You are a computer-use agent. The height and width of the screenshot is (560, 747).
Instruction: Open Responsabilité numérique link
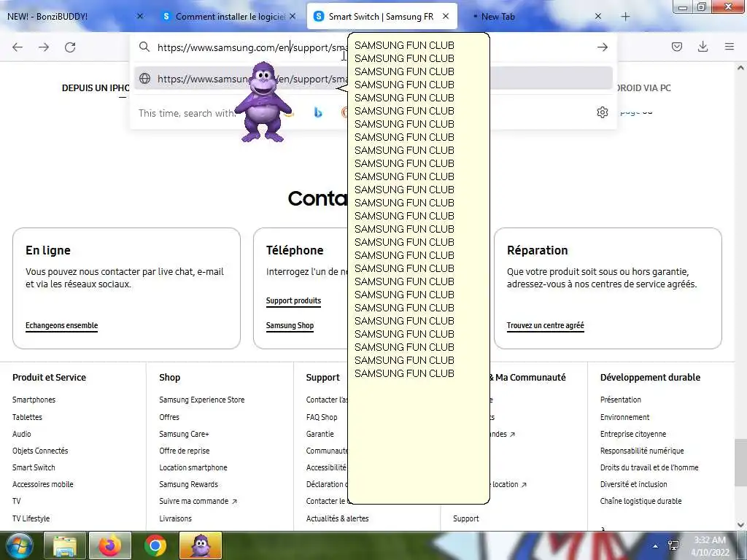click(642, 451)
